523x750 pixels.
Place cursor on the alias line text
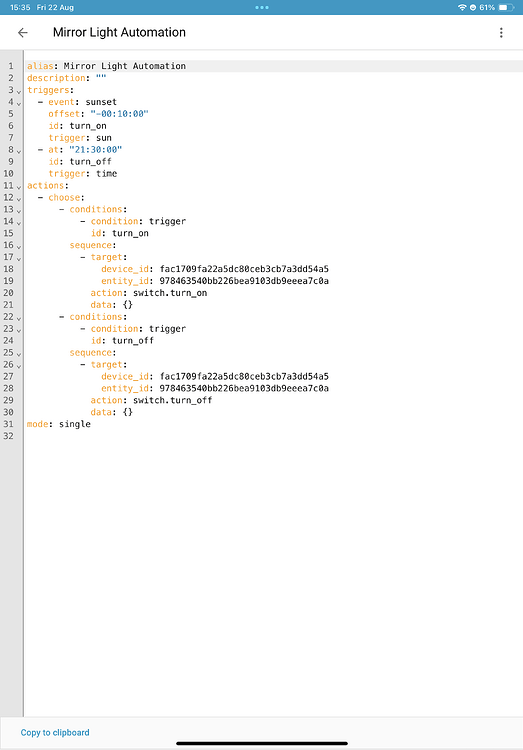point(106,66)
